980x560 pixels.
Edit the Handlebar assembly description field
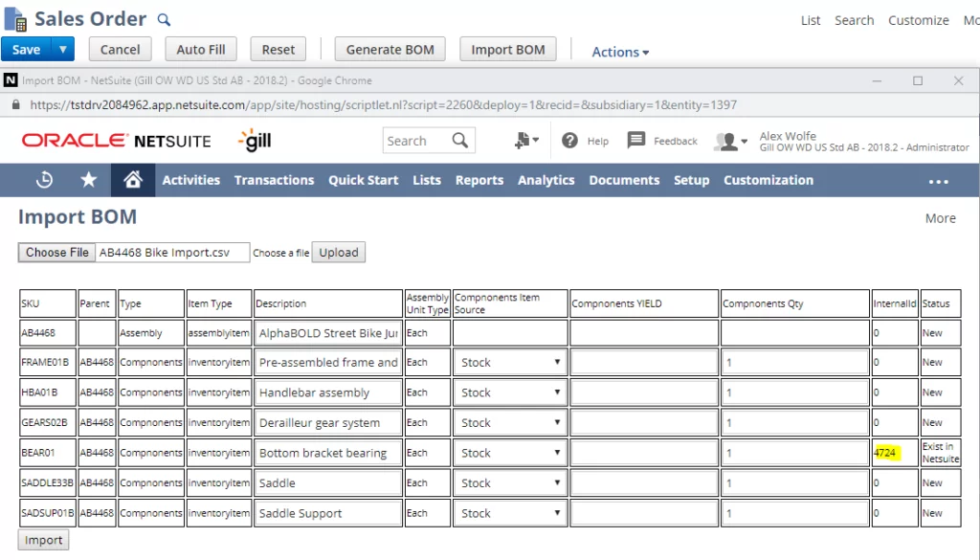pyautogui.click(x=328, y=392)
